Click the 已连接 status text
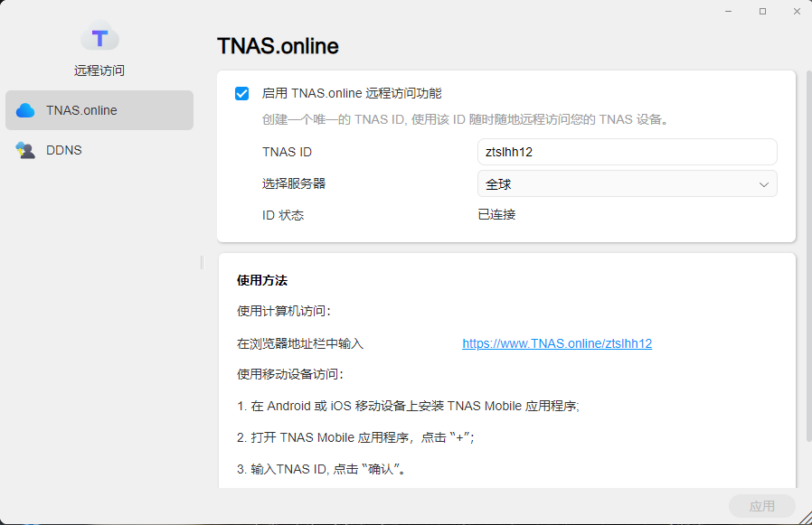This screenshot has width=812, height=525. coord(496,214)
